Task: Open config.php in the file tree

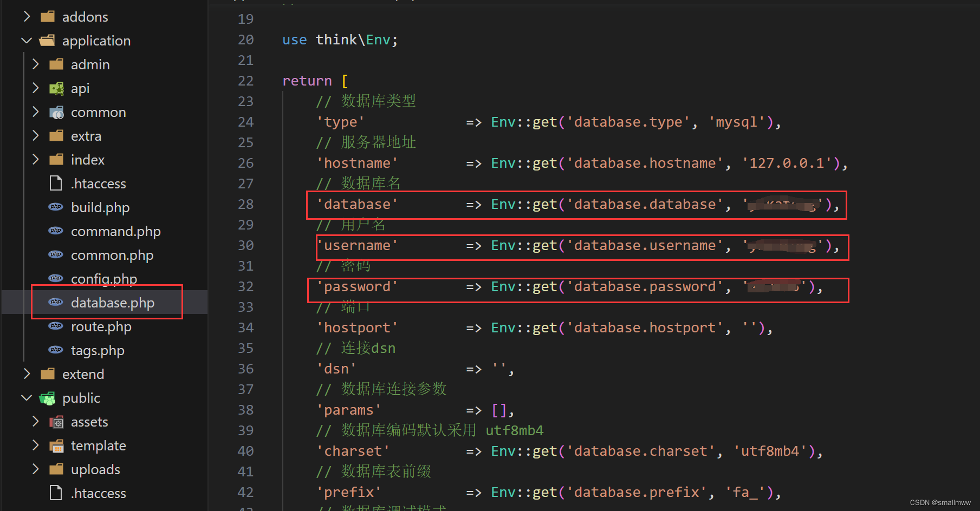Action: [x=103, y=279]
